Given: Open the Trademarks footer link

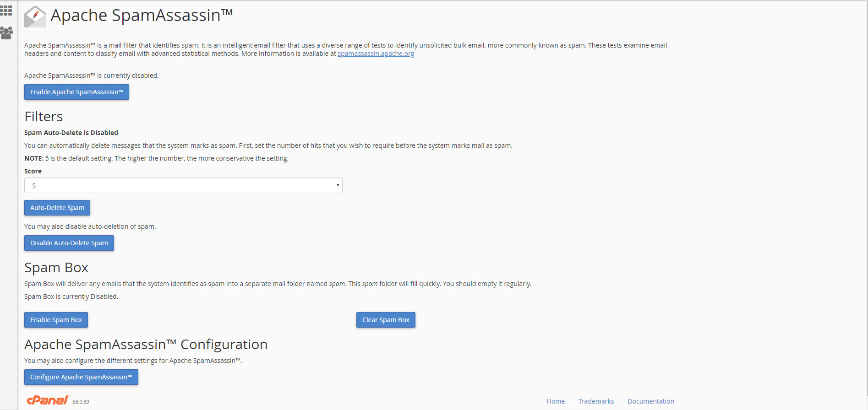Looking at the screenshot, I should click(596, 401).
